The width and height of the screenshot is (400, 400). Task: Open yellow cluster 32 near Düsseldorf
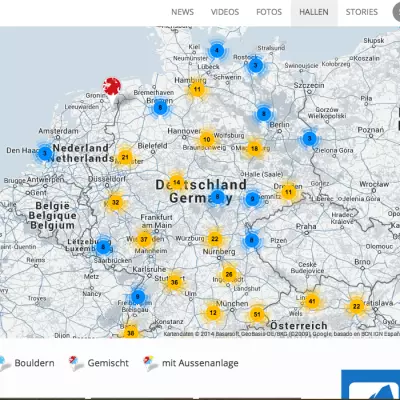[x=115, y=202]
